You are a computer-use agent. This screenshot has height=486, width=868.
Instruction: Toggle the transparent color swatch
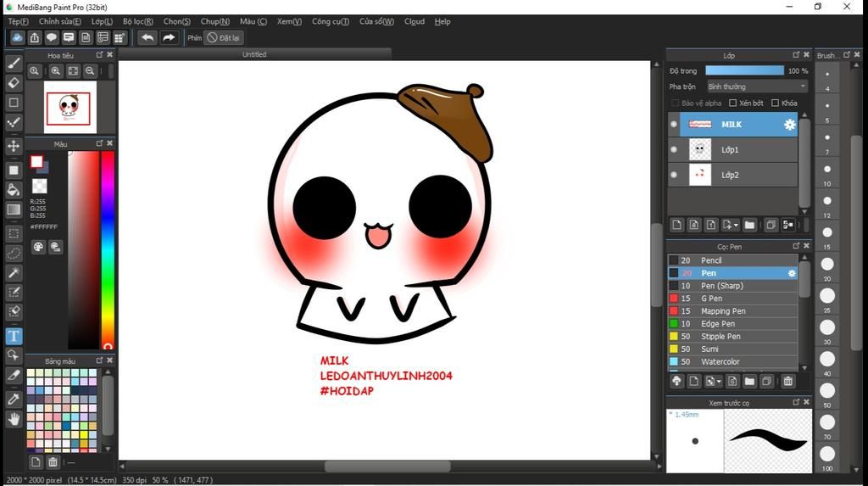pos(39,185)
